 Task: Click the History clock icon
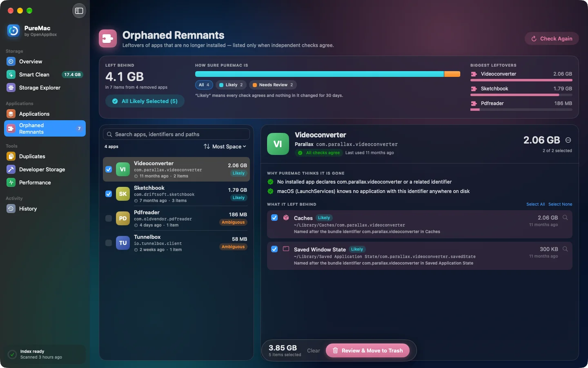[x=11, y=209]
